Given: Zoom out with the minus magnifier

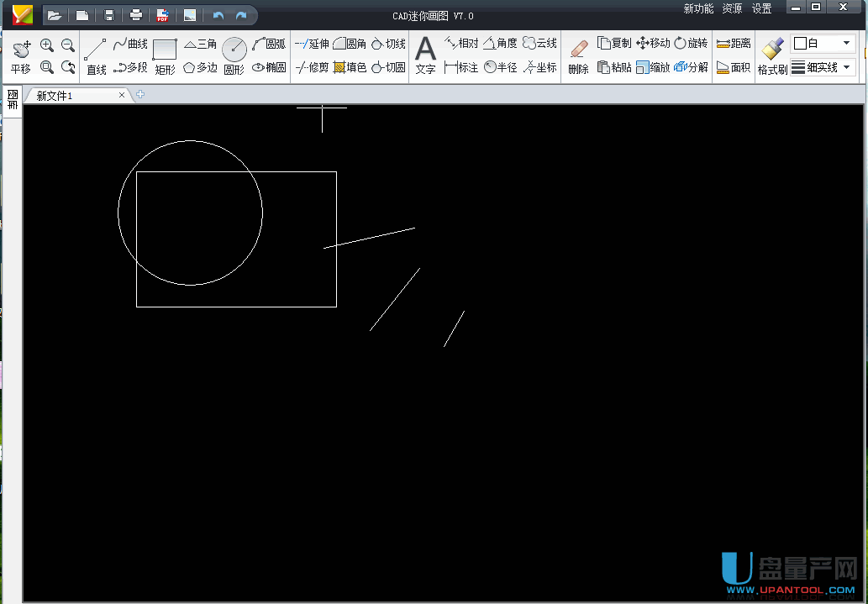Looking at the screenshot, I should point(68,45).
